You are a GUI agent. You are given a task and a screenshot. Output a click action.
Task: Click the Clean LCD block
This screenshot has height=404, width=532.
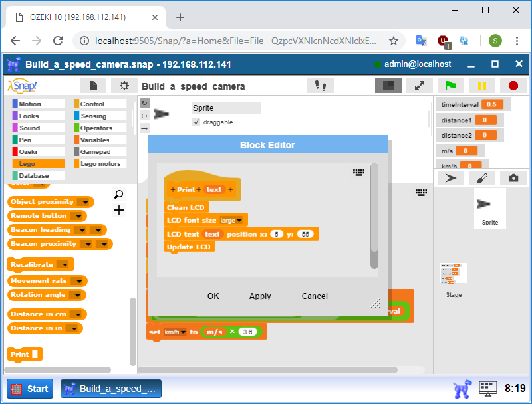pyautogui.click(x=186, y=207)
